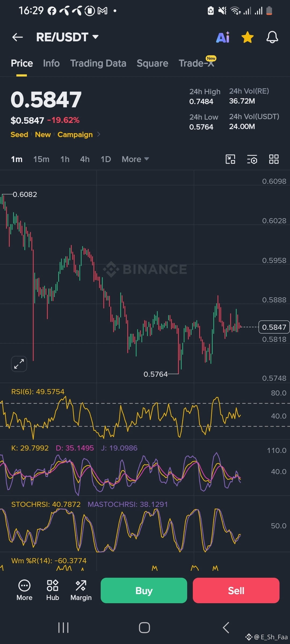
Task: Select the 1D timeframe
Action: pyautogui.click(x=106, y=159)
